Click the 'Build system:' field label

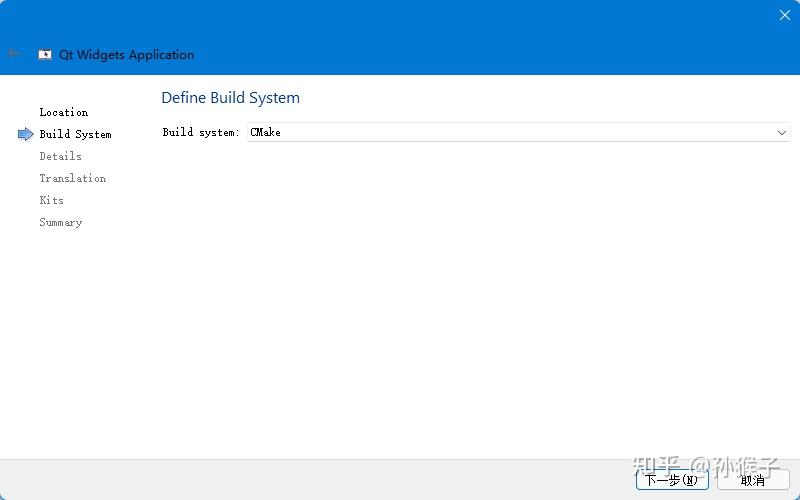click(201, 132)
